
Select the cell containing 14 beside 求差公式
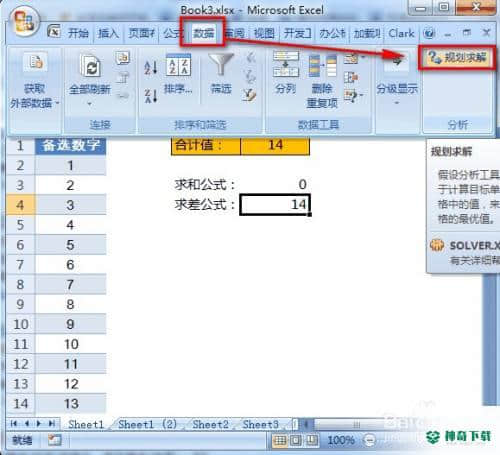tap(275, 204)
